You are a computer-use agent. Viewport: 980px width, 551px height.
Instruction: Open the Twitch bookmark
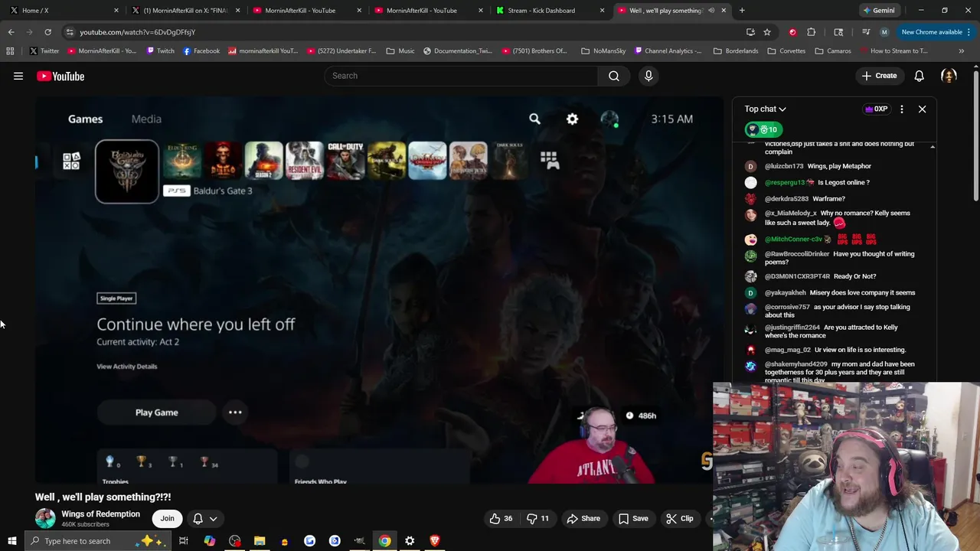point(160,51)
